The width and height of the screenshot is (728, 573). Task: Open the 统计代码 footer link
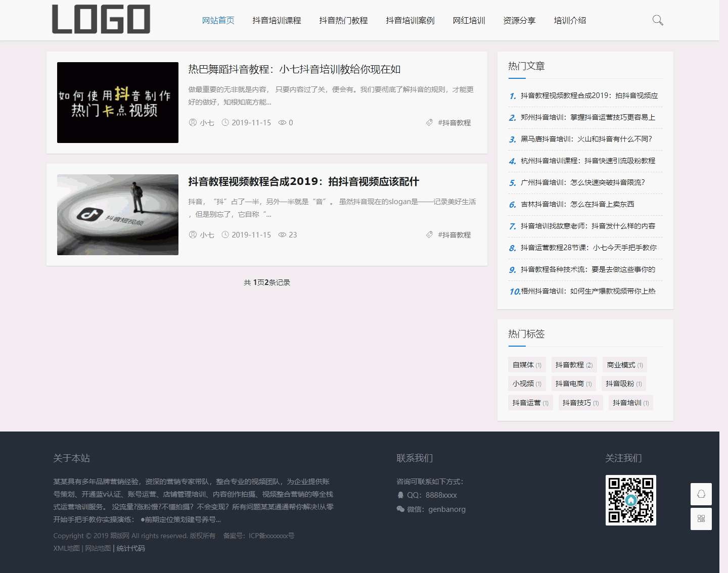point(130,548)
